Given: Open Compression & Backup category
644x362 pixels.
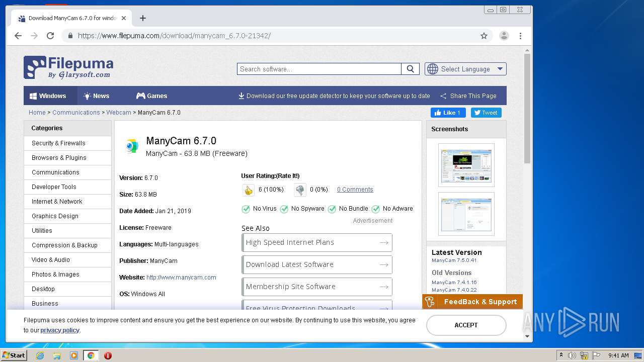Looking at the screenshot, I should [x=67, y=245].
